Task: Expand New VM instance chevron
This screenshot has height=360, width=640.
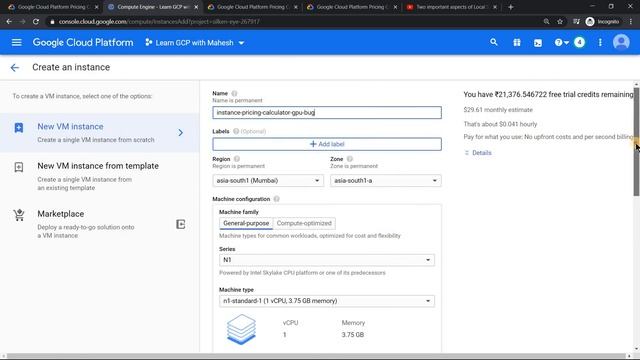Action: (x=180, y=133)
